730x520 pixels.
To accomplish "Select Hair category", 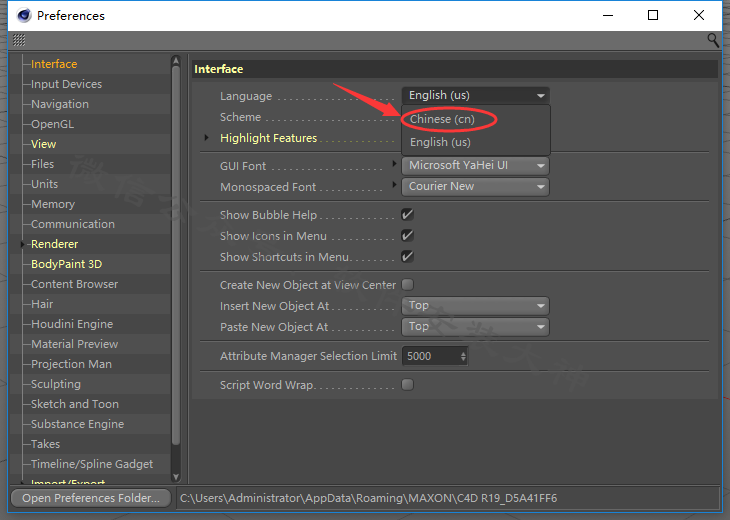I will pyautogui.click(x=42, y=304).
